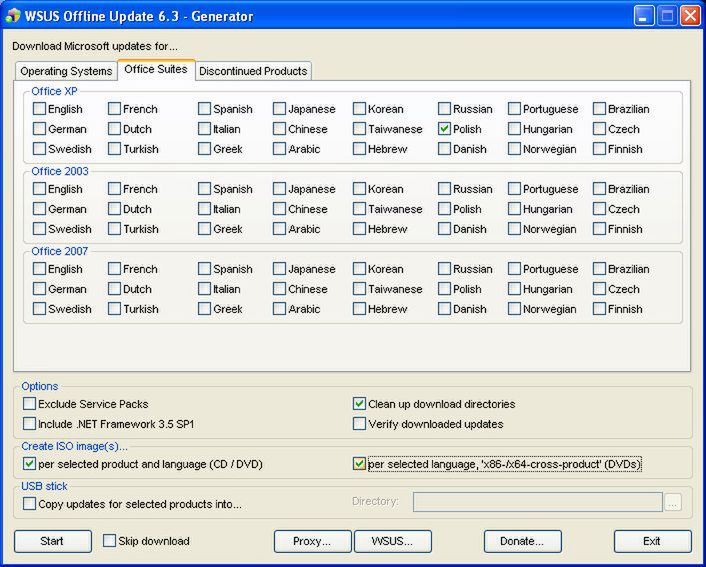Tick Brazilian in the Office XP group
This screenshot has height=567, width=706.
pyautogui.click(x=599, y=109)
